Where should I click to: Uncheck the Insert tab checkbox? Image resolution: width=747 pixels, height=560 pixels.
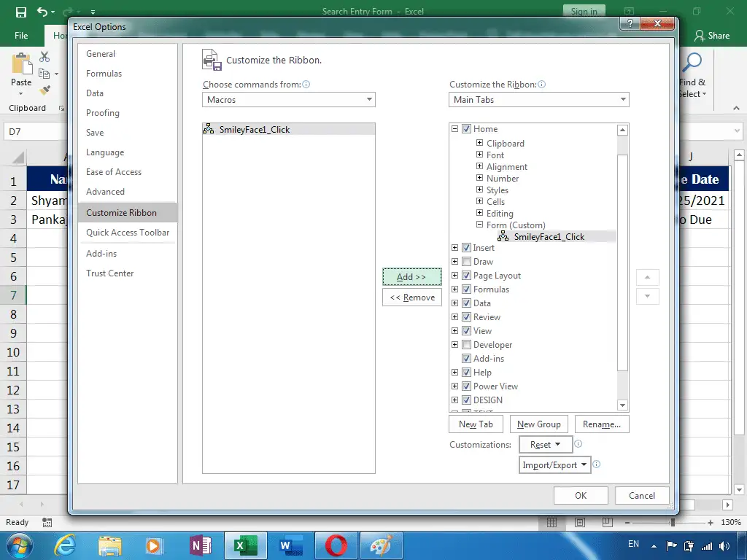(466, 248)
